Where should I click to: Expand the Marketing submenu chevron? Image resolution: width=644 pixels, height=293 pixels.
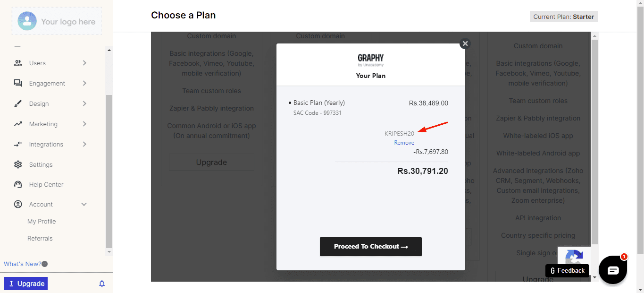[x=84, y=124]
